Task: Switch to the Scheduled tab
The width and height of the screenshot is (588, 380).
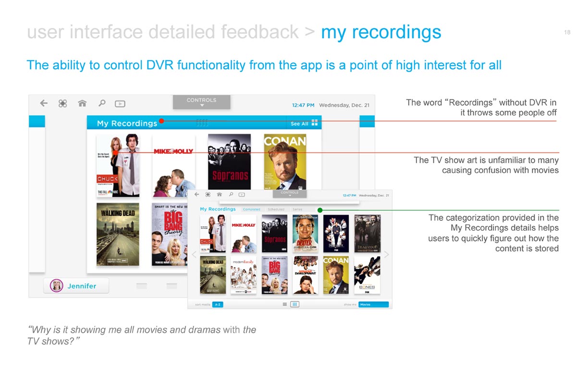Action: pos(276,210)
